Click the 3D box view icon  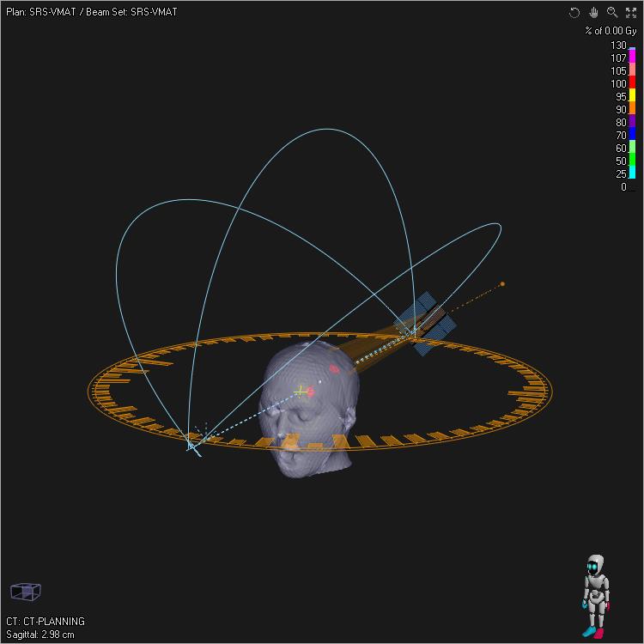(x=26, y=592)
